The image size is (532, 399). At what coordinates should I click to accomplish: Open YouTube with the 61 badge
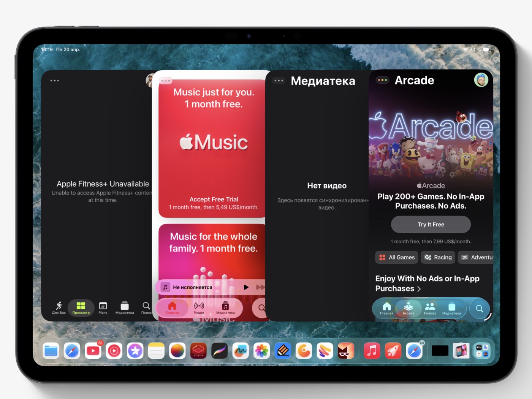pos(93,351)
